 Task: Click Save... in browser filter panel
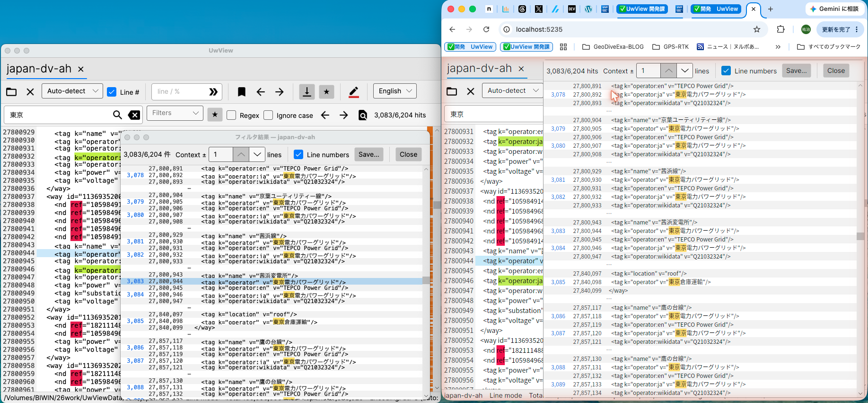797,71
